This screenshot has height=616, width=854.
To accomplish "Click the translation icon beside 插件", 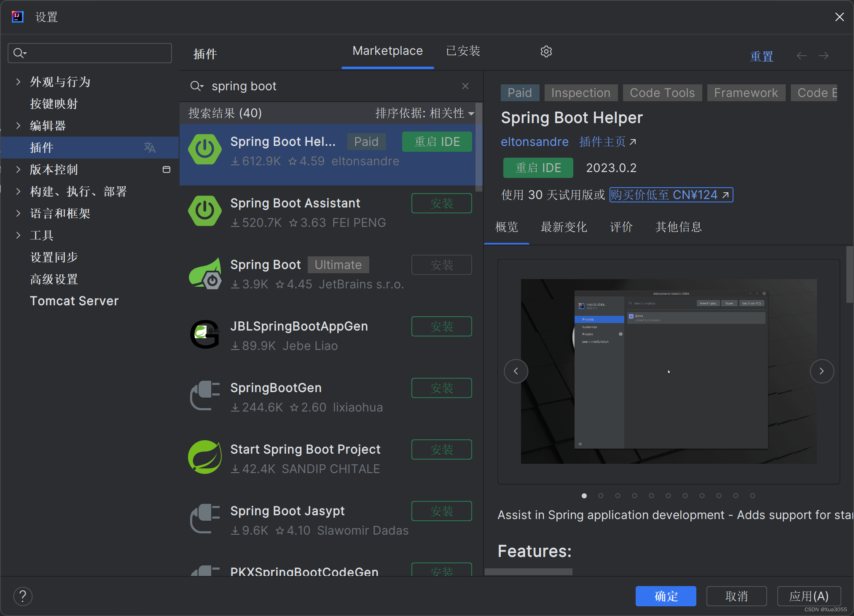I will click(x=150, y=148).
